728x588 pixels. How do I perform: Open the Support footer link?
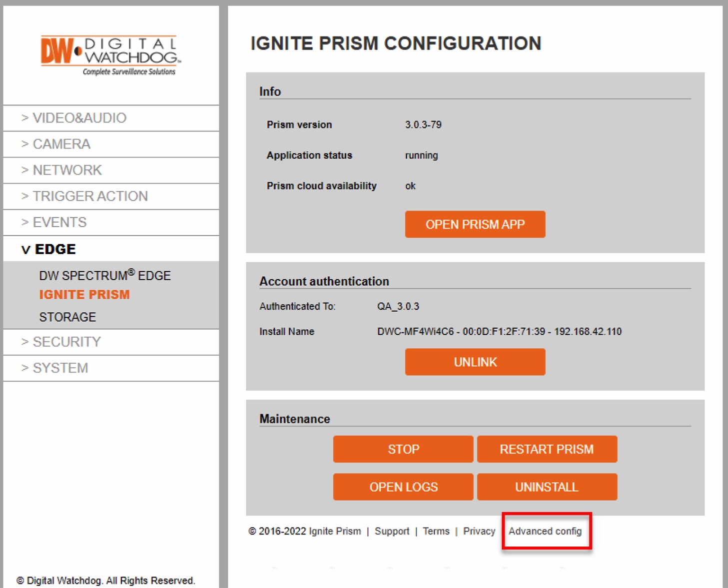pos(392,531)
